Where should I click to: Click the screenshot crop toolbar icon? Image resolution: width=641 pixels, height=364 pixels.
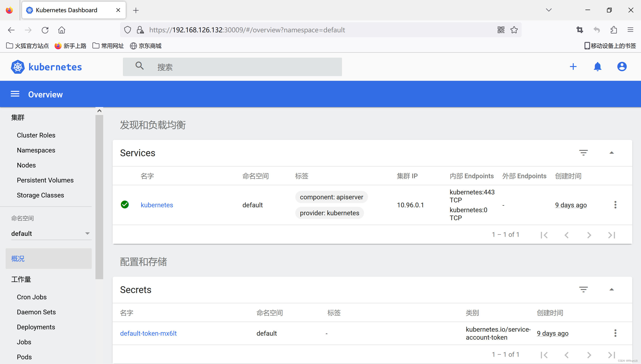580,30
